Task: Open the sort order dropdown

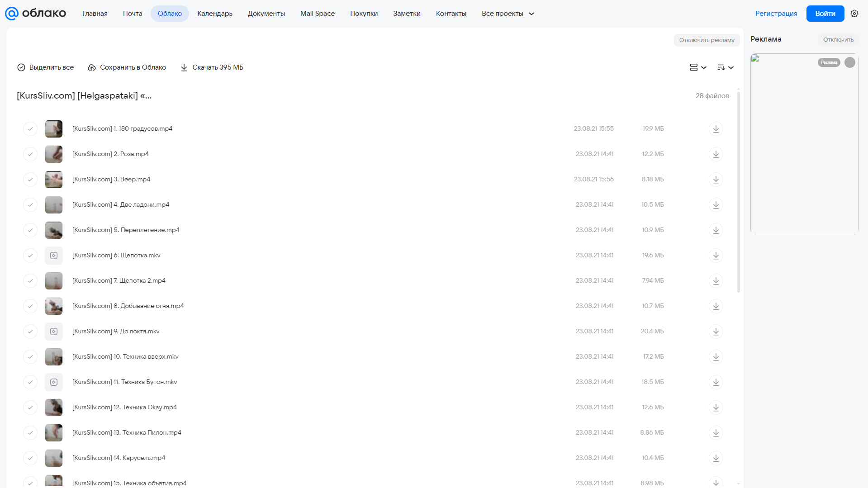Action: coord(725,67)
